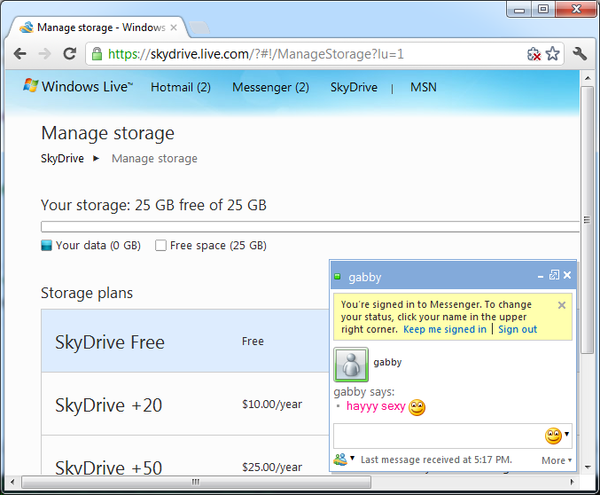This screenshot has height=495, width=600.
Task: Click the SkyDrive breadcrumb link
Action: click(x=62, y=158)
